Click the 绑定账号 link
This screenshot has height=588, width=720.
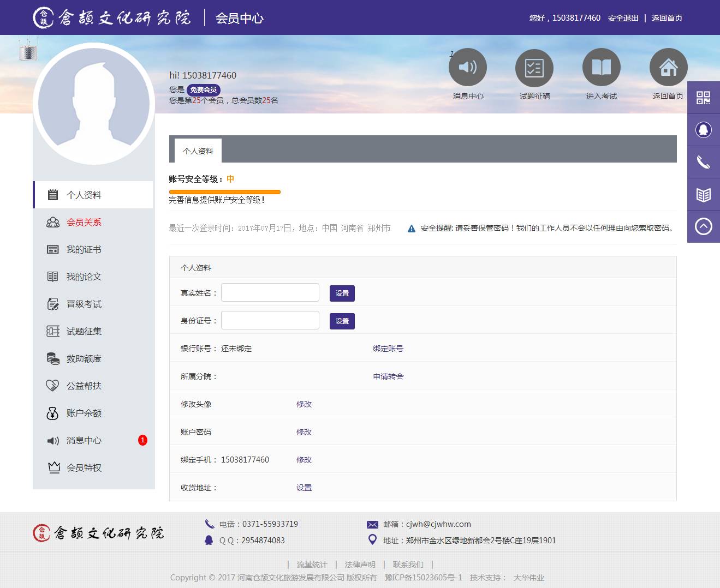coord(388,349)
